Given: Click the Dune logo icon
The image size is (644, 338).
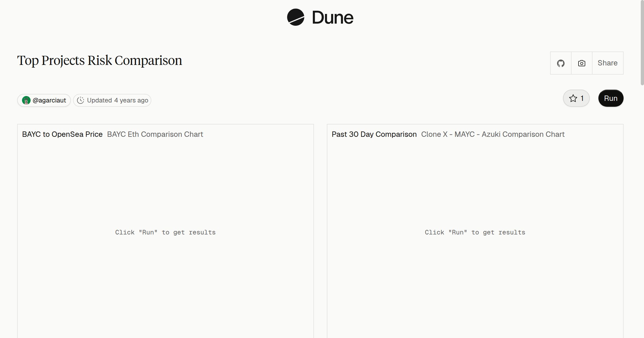Looking at the screenshot, I should click(x=295, y=17).
